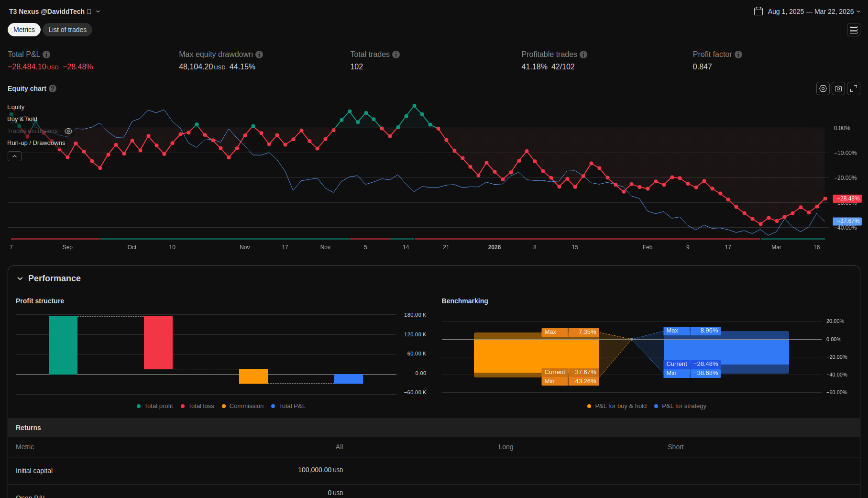The width and height of the screenshot is (868, 498).
Task: Click the info icon beside Profitable trades
Action: coord(583,55)
